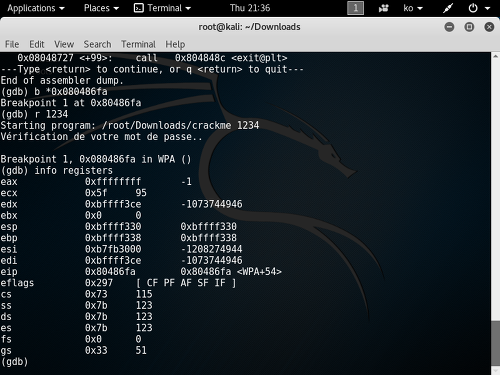Open the ko keyboard layout dropdown
This screenshot has height=375, width=500.
click(x=413, y=8)
